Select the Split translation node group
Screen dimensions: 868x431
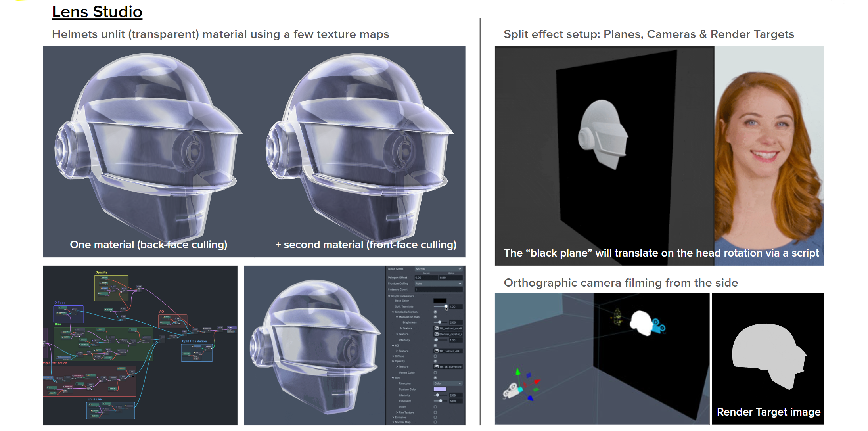pyautogui.click(x=197, y=352)
